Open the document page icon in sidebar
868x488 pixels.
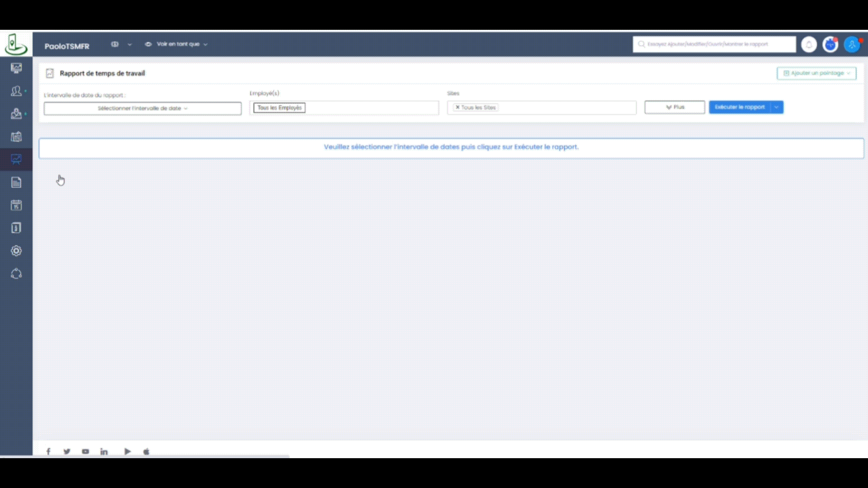16,183
